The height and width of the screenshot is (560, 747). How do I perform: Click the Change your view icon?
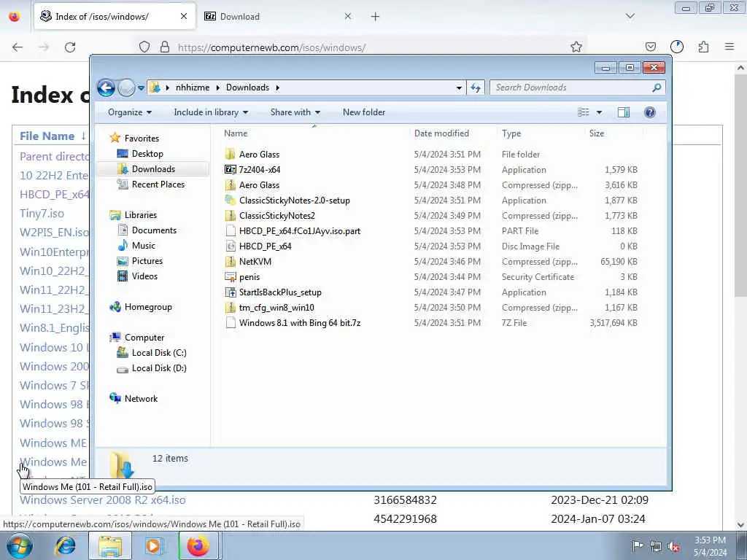pyautogui.click(x=584, y=112)
